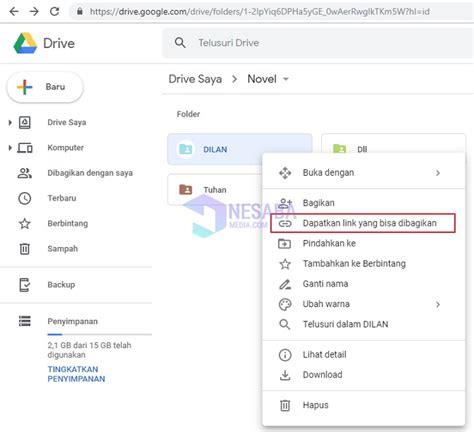Click the Baru new button
This screenshot has height=432, width=474.
pyautogui.click(x=45, y=87)
